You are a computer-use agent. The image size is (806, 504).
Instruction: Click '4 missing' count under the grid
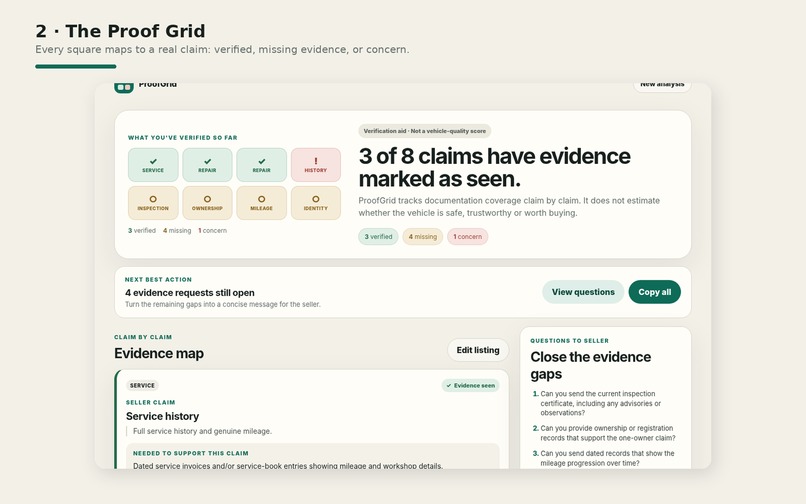[177, 230]
